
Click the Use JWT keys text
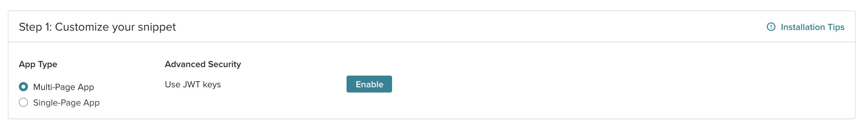click(x=193, y=84)
